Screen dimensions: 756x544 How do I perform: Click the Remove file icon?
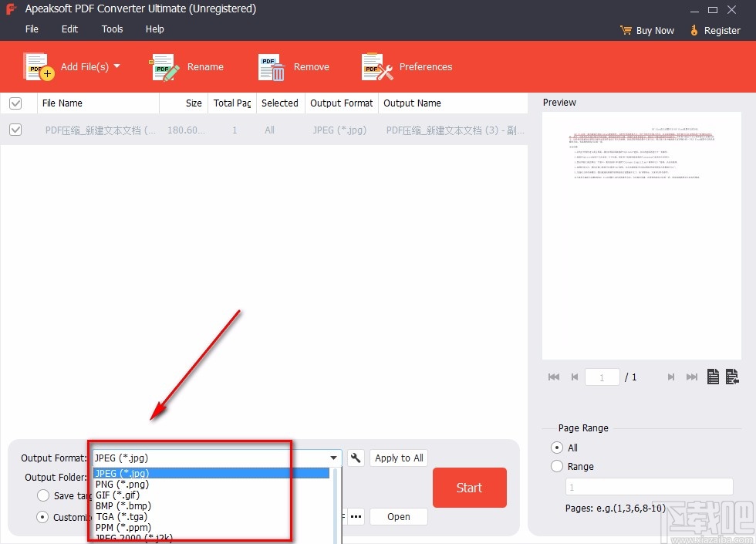[271, 66]
